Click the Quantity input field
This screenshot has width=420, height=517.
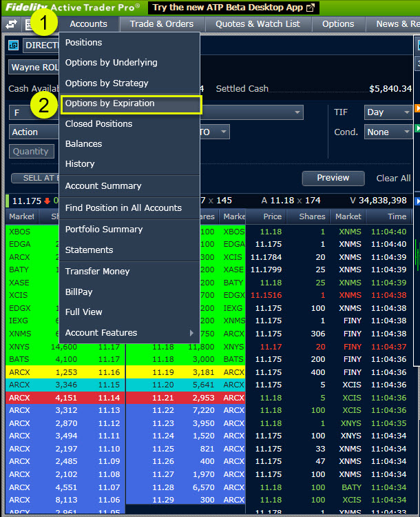(x=31, y=152)
